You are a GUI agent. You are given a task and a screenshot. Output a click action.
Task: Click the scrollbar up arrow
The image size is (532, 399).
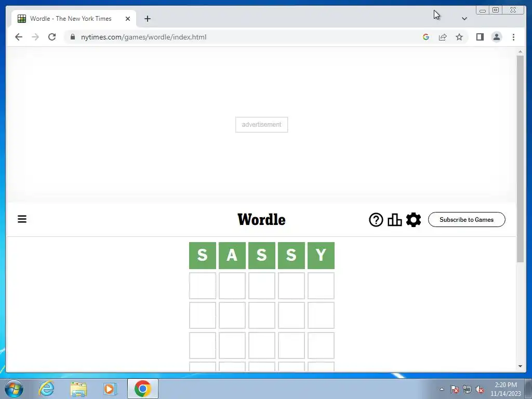click(520, 52)
